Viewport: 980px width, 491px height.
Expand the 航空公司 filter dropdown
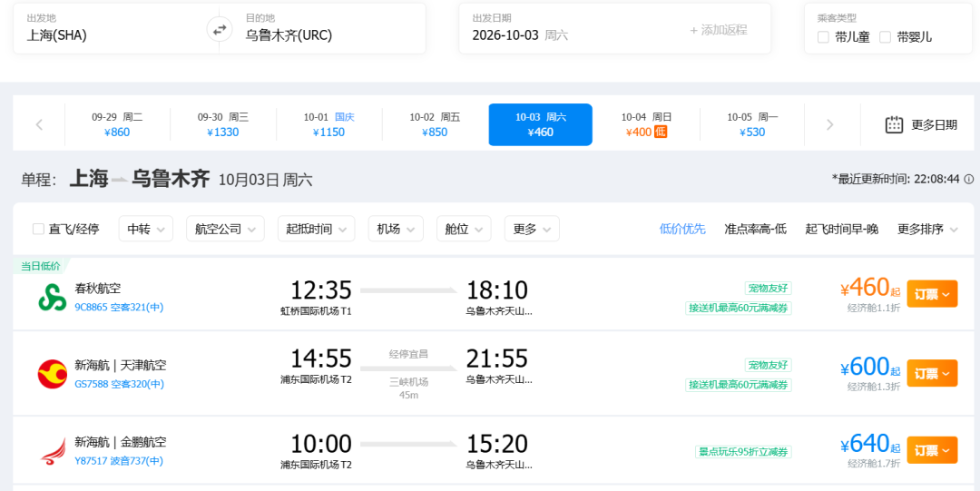pyautogui.click(x=225, y=229)
